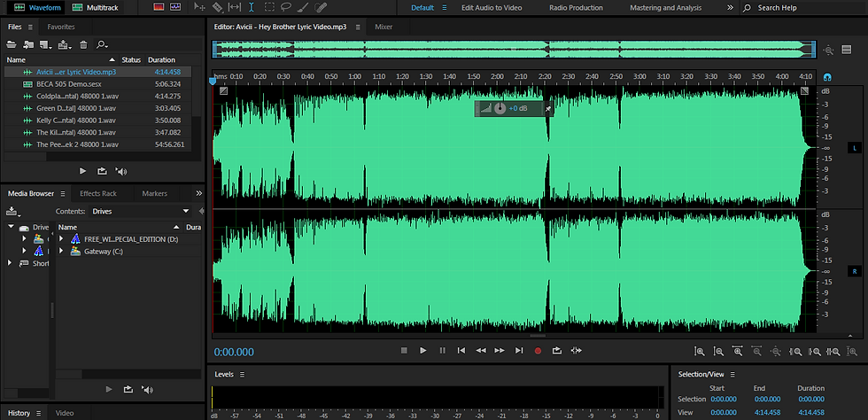Expand the Gateway (C:) drive
Image resolution: width=868 pixels, height=420 pixels.
pyautogui.click(x=61, y=252)
